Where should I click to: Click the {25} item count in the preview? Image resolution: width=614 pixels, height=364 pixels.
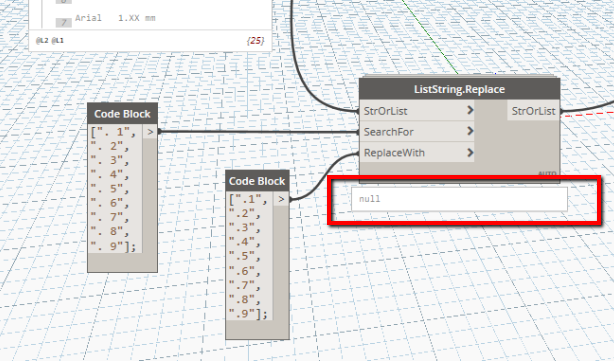click(x=255, y=40)
